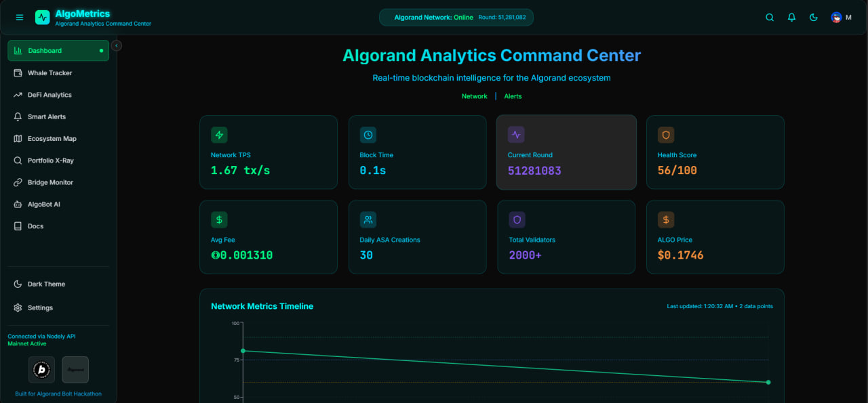Click the 1.67 tx/s value
The image size is (868, 403).
(240, 171)
